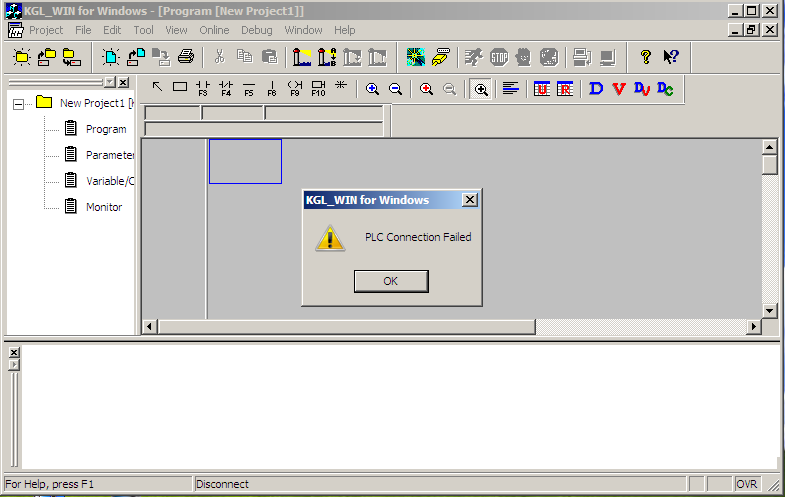Open the Debug menu
This screenshot has width=785, height=497.
tap(257, 30)
